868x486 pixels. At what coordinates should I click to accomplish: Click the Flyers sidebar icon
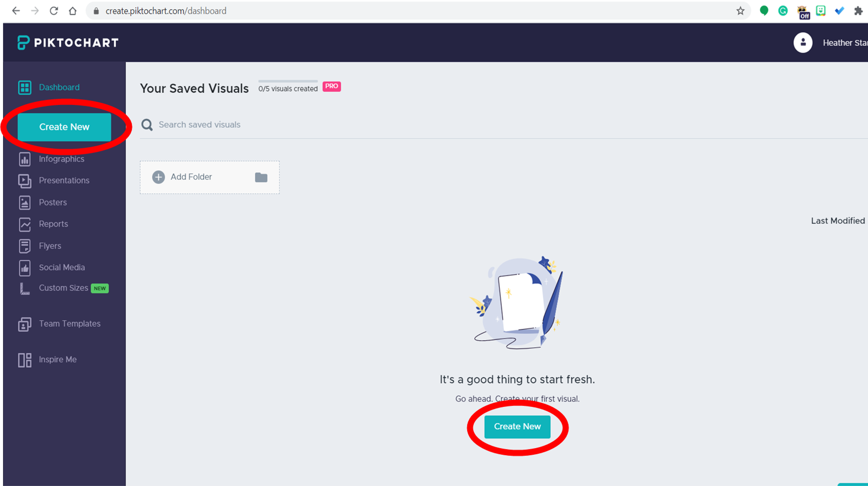25,246
